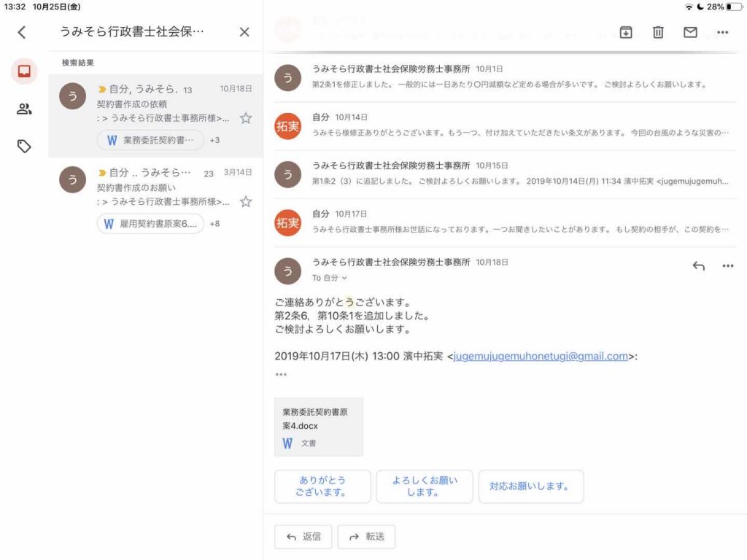Star the 契約書作成のお願い conversation
The height and width of the screenshot is (560, 747).
point(246,201)
